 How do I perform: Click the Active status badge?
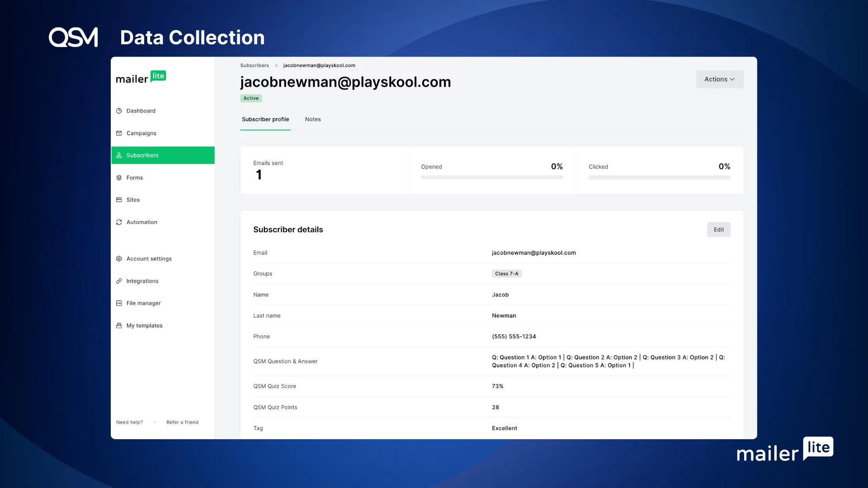[251, 99]
